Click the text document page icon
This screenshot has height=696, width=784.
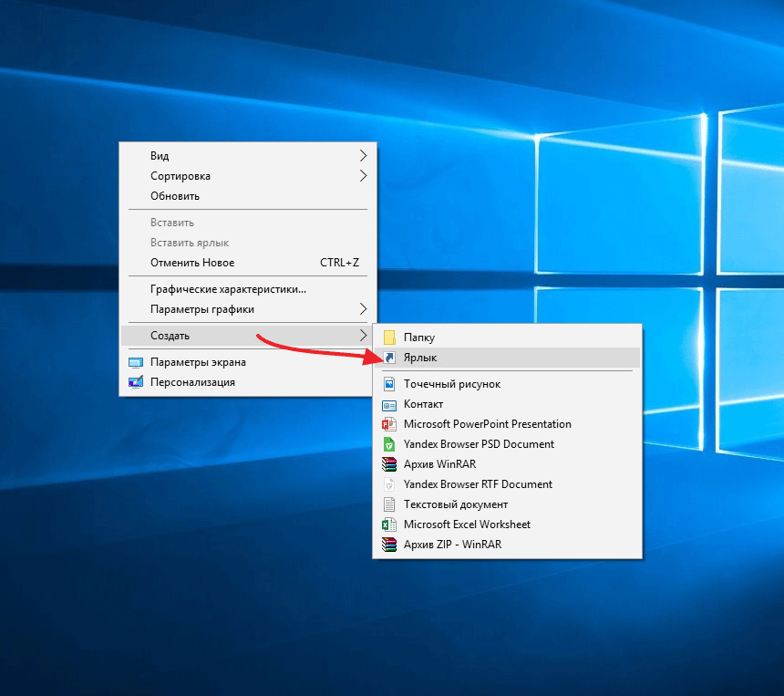coord(389,504)
